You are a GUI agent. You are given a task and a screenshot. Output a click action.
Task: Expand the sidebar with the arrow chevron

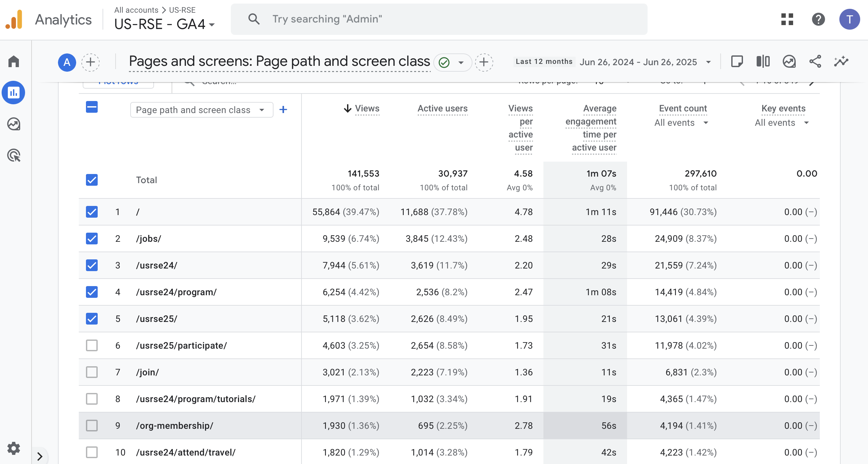tap(40, 456)
